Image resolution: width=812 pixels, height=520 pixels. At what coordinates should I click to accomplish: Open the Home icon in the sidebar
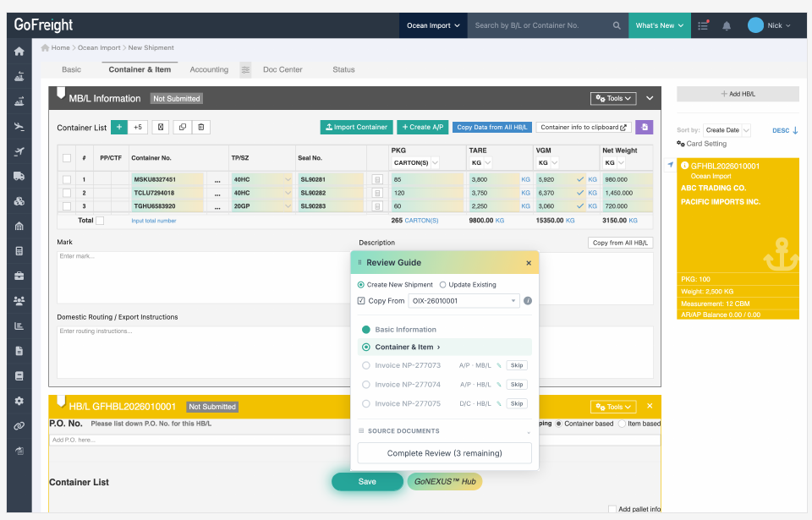coord(19,52)
